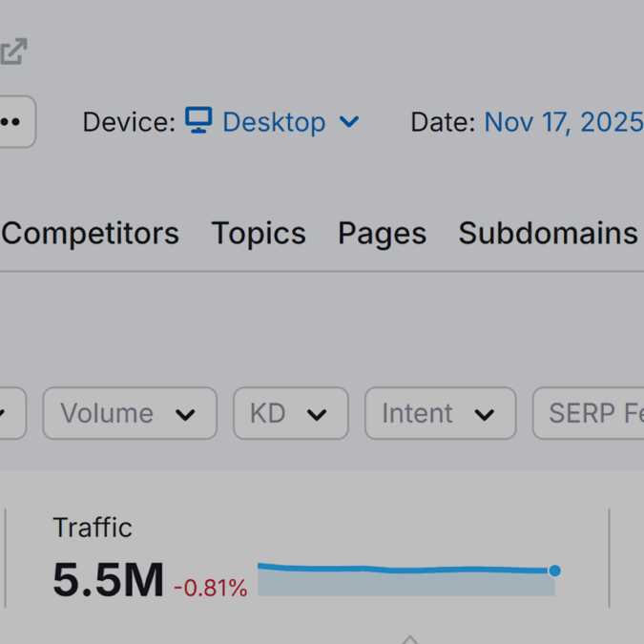Screen dimensions: 644x644
Task: Open the Subdomains tab
Action: pyautogui.click(x=548, y=234)
